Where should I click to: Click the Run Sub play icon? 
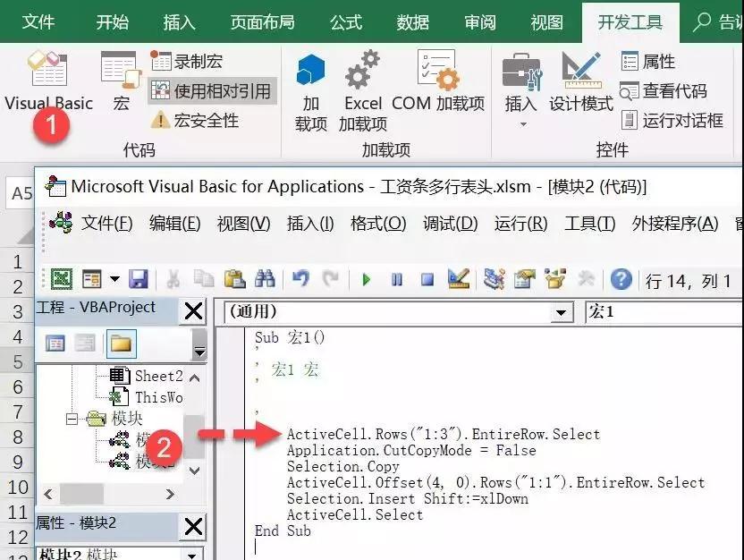[x=366, y=279]
